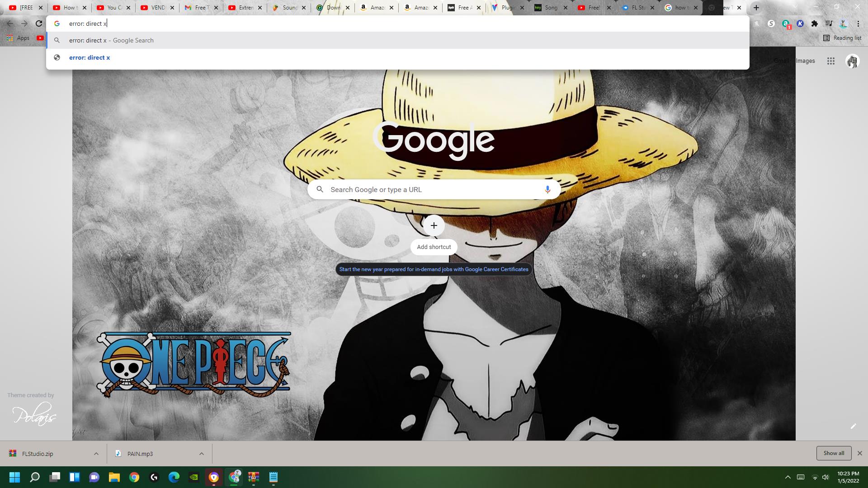This screenshot has height=488, width=868.
Task: Select the 'error: direct x' Google Search suggestion
Action: point(111,40)
